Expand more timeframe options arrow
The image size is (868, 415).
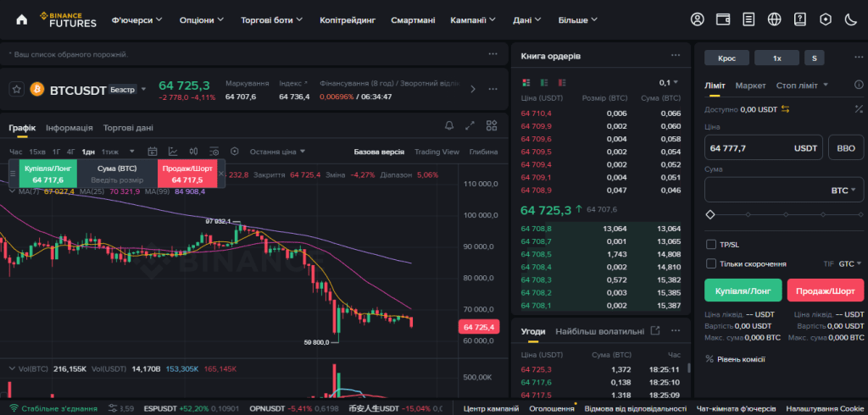tap(131, 152)
